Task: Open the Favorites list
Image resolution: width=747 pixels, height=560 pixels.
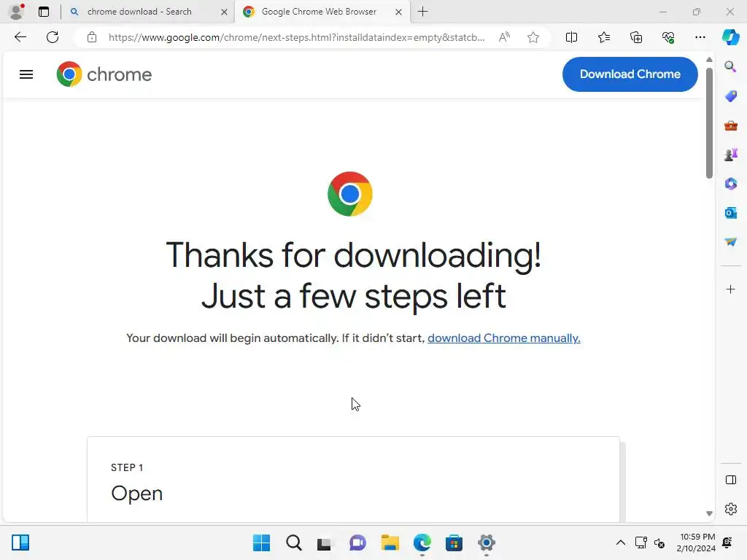Action: (x=603, y=37)
